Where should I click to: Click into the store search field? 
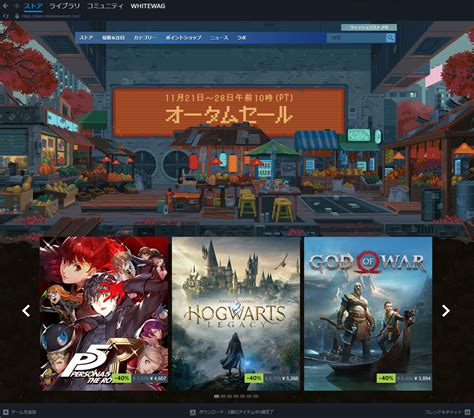356,38
